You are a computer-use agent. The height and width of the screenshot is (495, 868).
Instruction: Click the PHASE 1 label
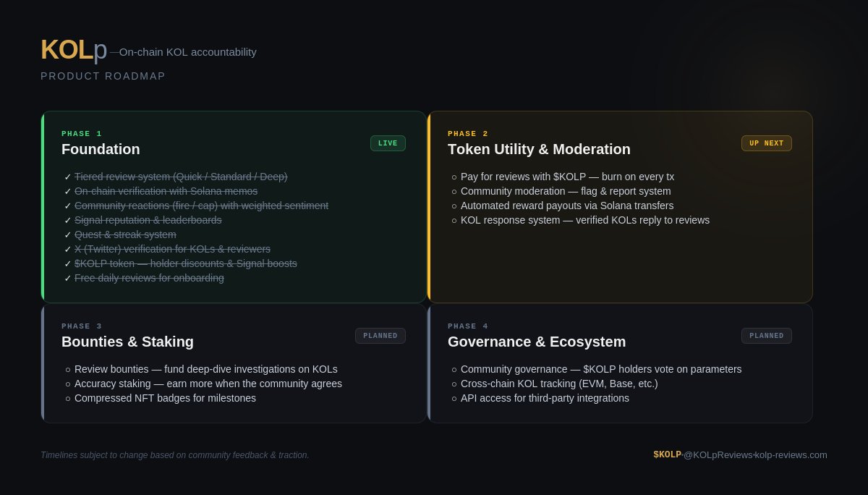pos(82,134)
